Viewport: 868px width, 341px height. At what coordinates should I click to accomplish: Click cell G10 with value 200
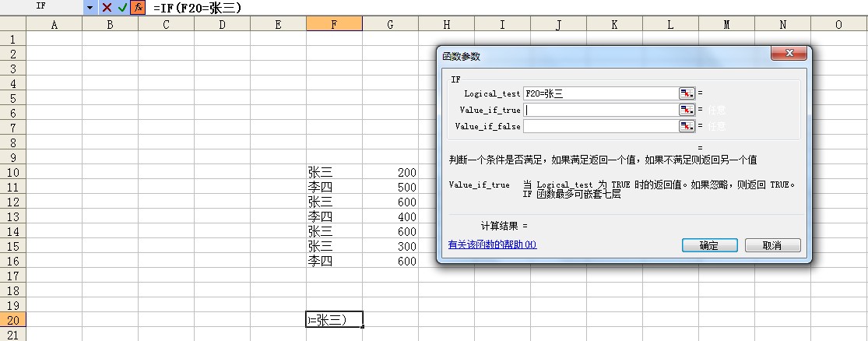[x=390, y=172]
